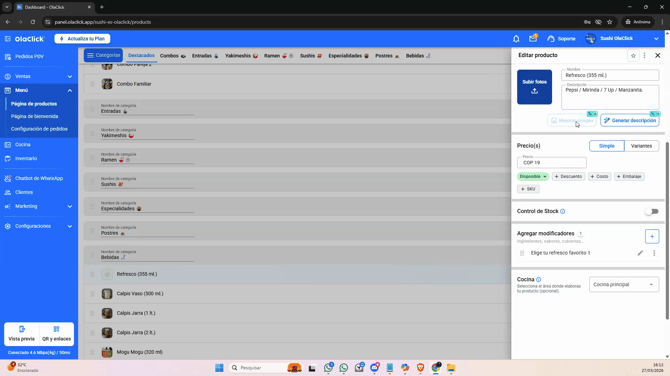Add a Costo to the product
The image size is (670, 376).
(599, 176)
